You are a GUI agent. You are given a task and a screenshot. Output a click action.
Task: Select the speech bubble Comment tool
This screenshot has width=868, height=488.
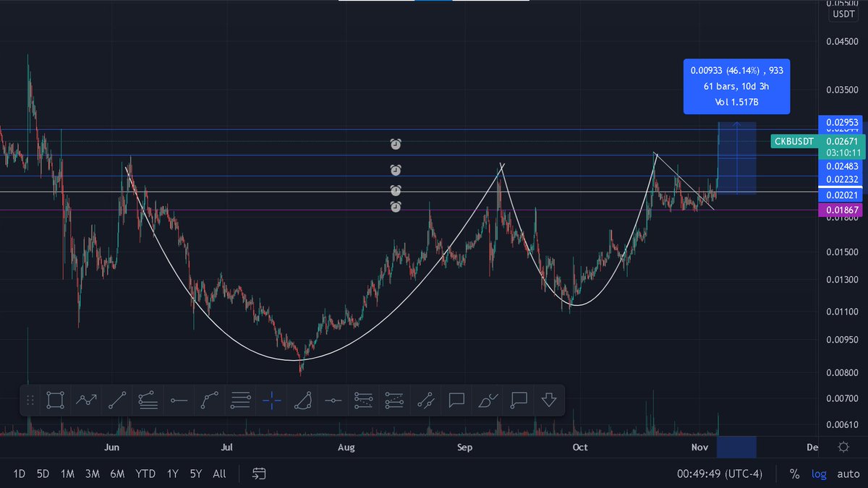click(x=456, y=400)
